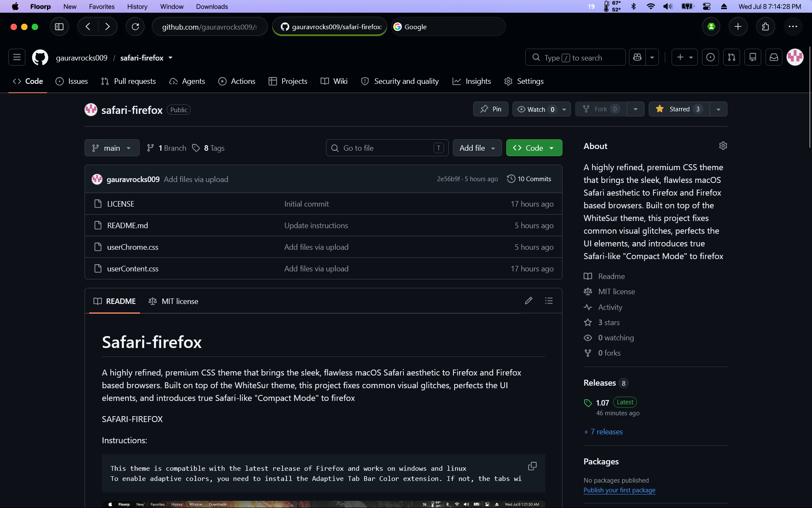Viewport: 812px width, 508px height.
Task: Open the user avatar menu
Action: click(795, 57)
